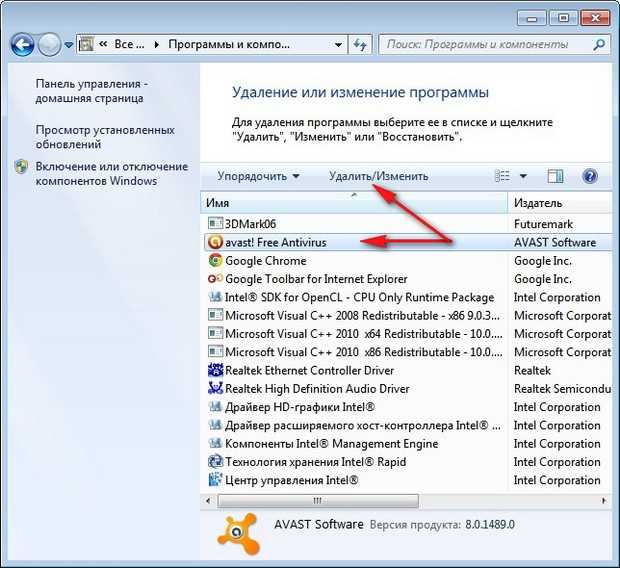Click icon of Visual C++ 2010 x86 Redistributable
The height and width of the screenshot is (568, 620).
click(x=215, y=351)
